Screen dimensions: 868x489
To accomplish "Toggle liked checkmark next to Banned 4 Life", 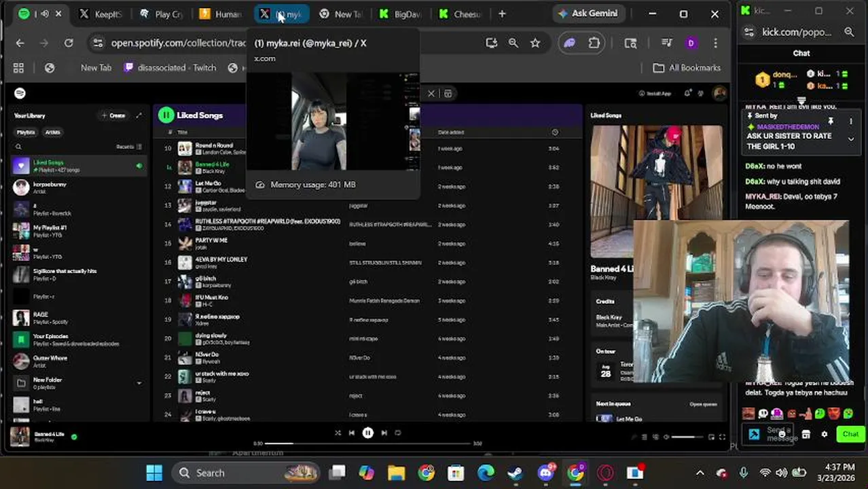I will pos(74,437).
